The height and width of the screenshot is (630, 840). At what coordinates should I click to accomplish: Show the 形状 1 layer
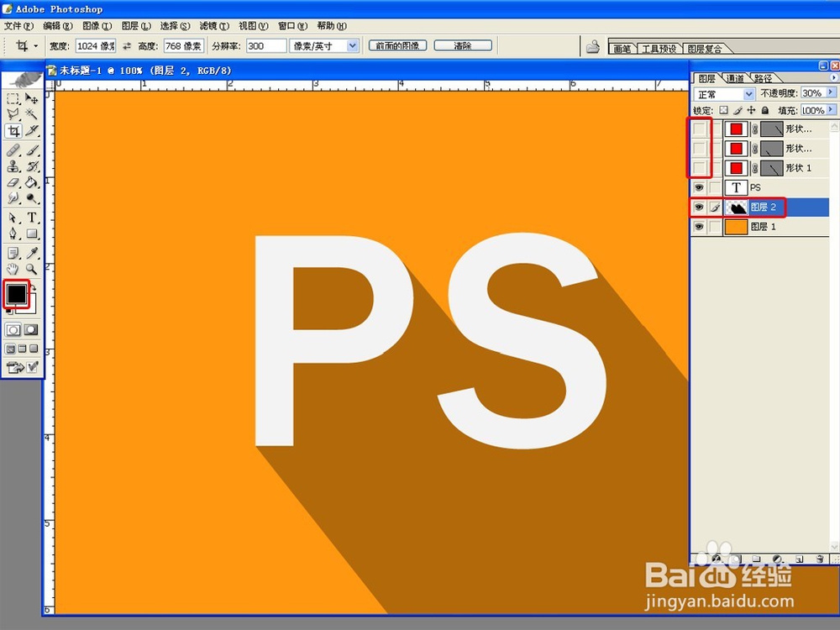699,168
